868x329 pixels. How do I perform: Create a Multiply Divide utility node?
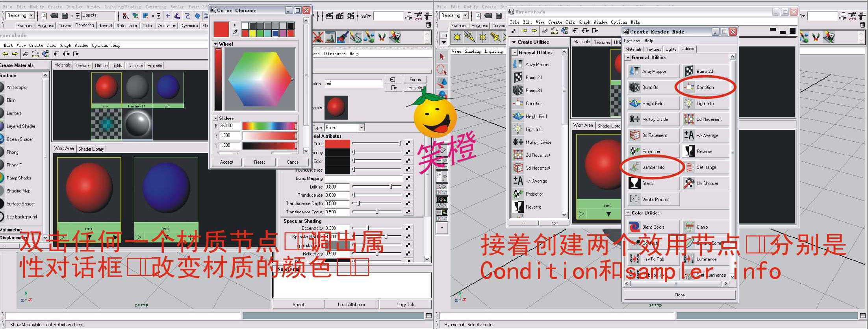(x=653, y=119)
